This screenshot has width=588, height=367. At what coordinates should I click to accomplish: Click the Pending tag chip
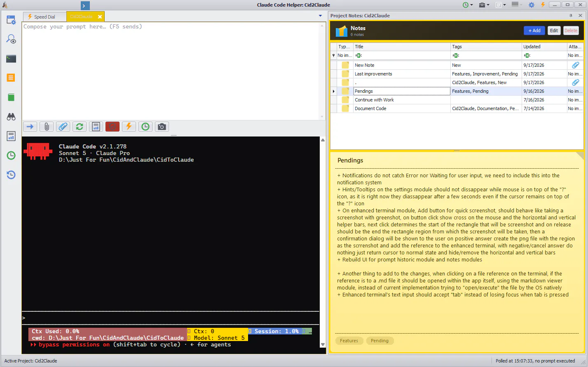[x=380, y=341]
